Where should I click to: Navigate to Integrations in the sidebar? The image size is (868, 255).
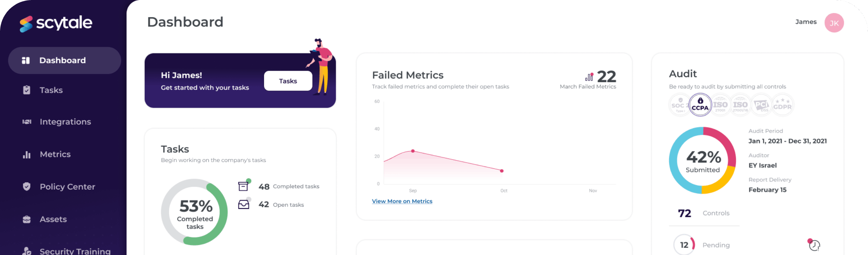coord(65,122)
